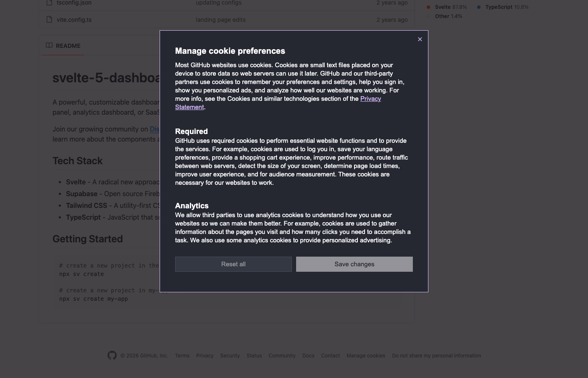Click the book icon next to README
Screen dimensions: 588x378
pyautogui.click(x=49, y=45)
